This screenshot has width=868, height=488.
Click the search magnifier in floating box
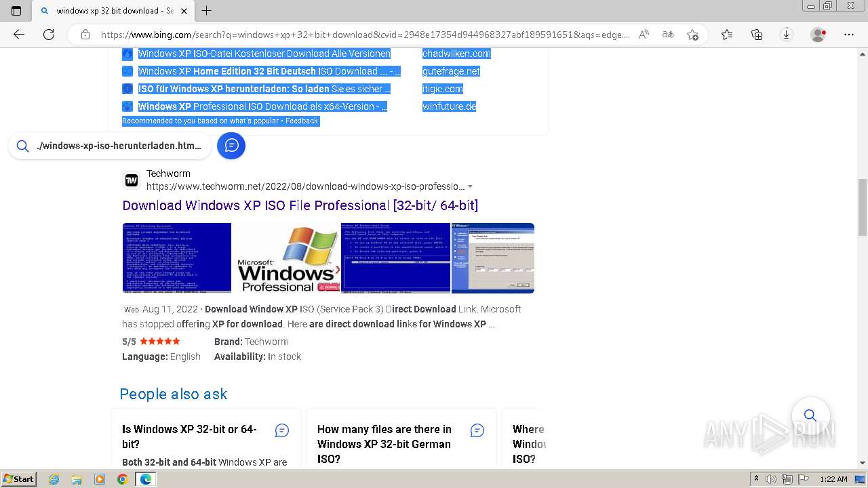tap(22, 146)
